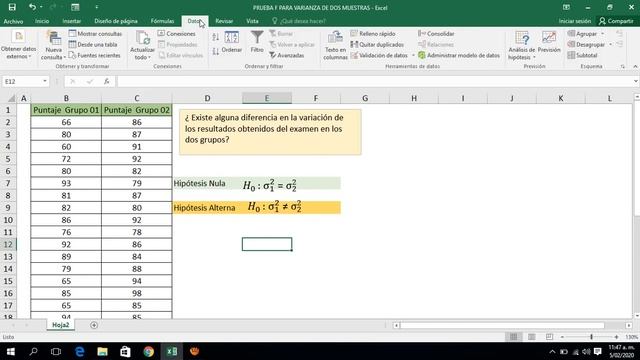Expand the formula bar arrow
Image resolution: width=640 pixels, height=360 pixels.
(x=636, y=81)
